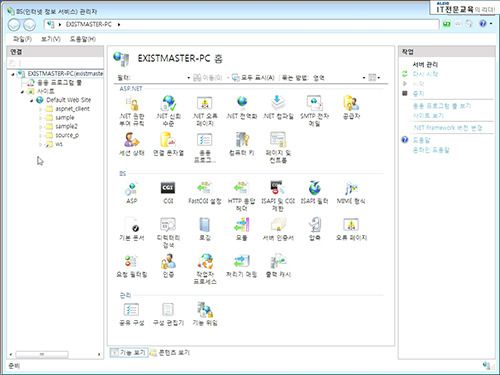The image size is (500, 375).
Task: Open HTTP 응답 헤더 icon
Action: [x=242, y=196]
